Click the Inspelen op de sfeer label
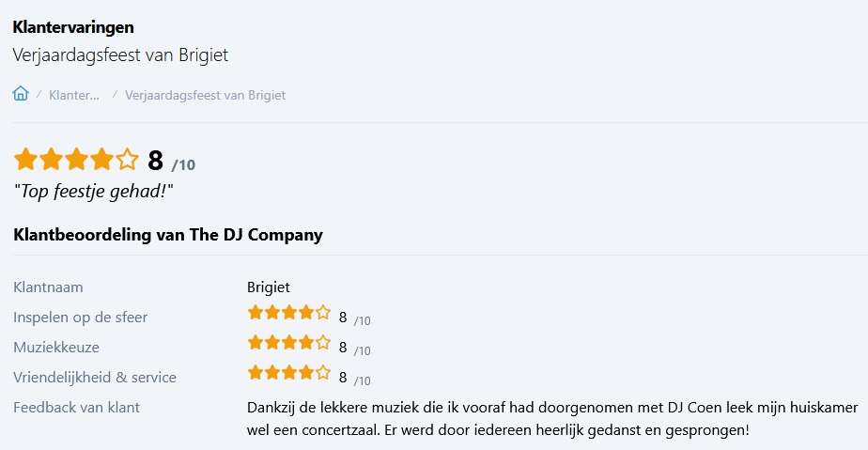Screen dimensions: 868x450 pyautogui.click(x=80, y=318)
